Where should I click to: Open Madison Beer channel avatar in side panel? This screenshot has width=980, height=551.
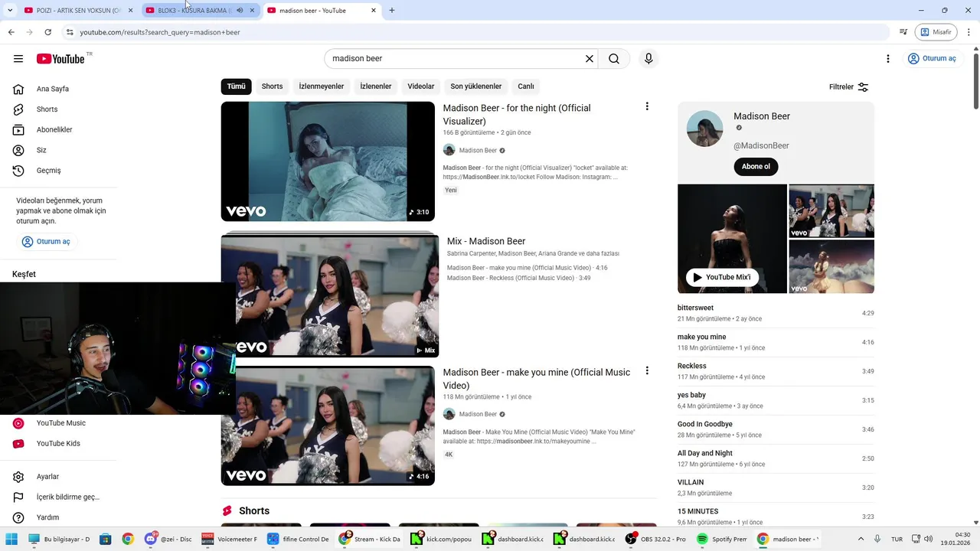pyautogui.click(x=704, y=129)
